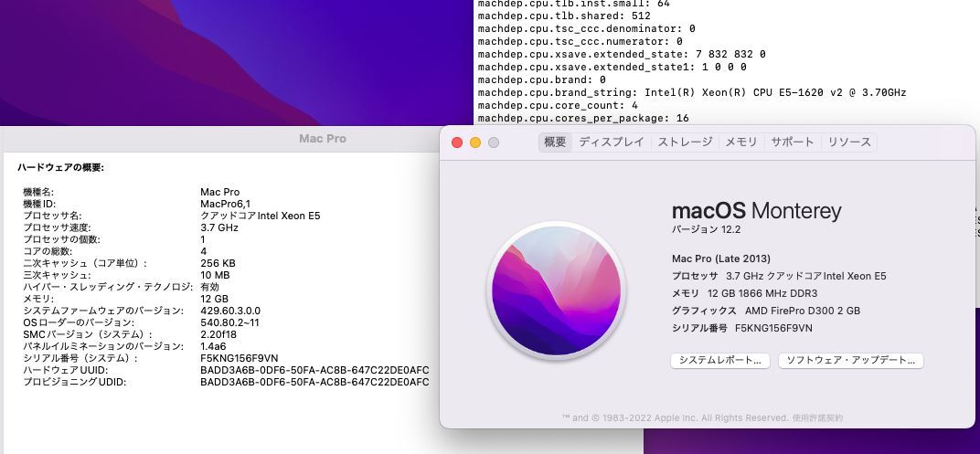Click the シリアル番号 line in About window
Viewport: 980px width, 454px height.
742,329
